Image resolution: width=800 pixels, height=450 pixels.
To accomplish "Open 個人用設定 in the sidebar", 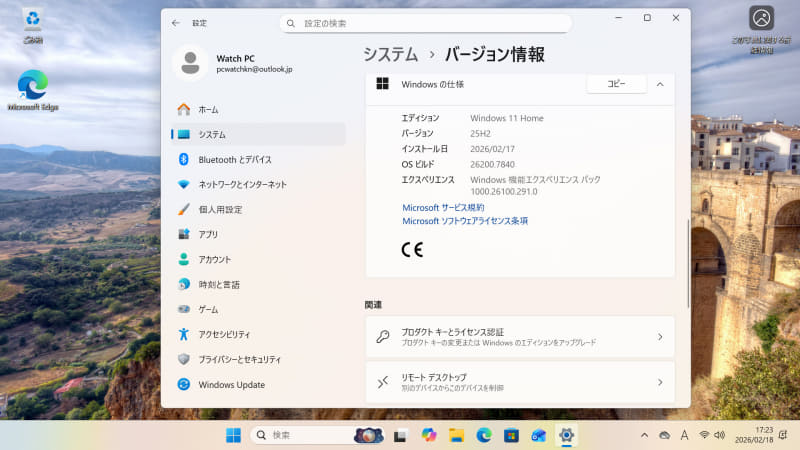I will [258, 210].
